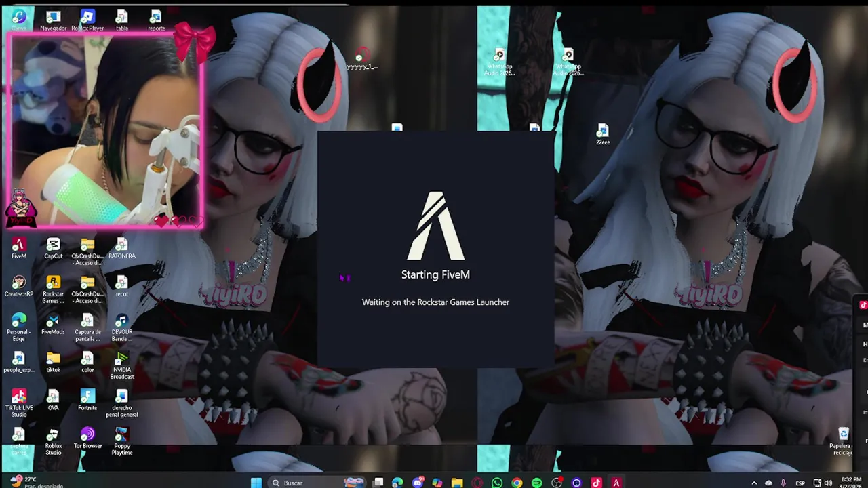
Task: Open TikTok LIVE Studio from taskbar
Action: click(596, 483)
